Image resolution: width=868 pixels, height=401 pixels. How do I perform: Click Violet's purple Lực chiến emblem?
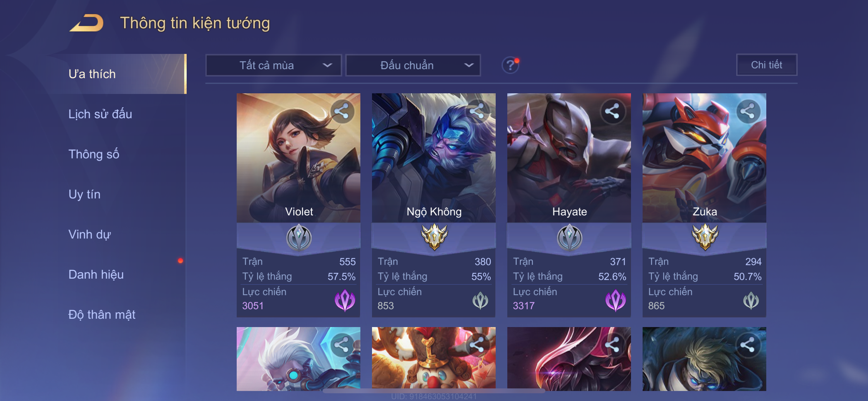coord(345,300)
